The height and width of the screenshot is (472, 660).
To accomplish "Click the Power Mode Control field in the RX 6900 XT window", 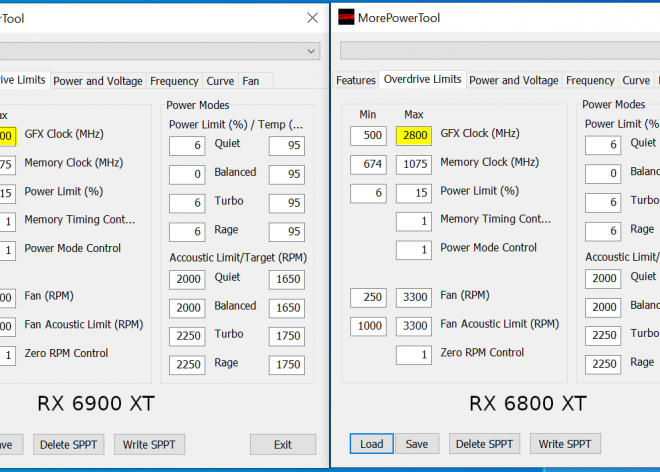I will coord(8,251).
